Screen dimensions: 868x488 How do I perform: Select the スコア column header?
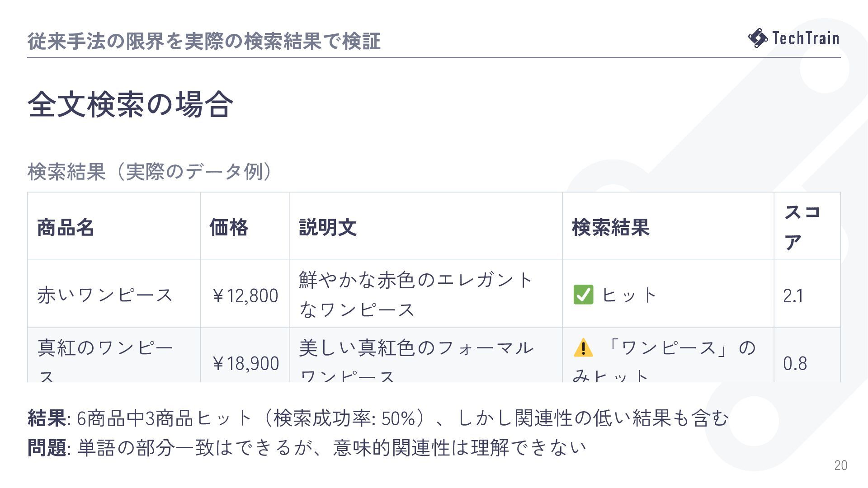coord(807,226)
